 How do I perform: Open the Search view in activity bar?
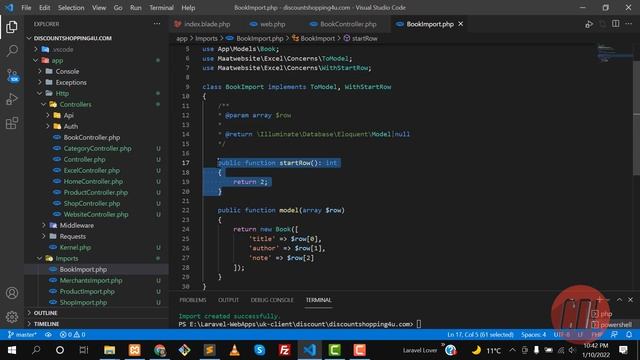click(x=12, y=51)
